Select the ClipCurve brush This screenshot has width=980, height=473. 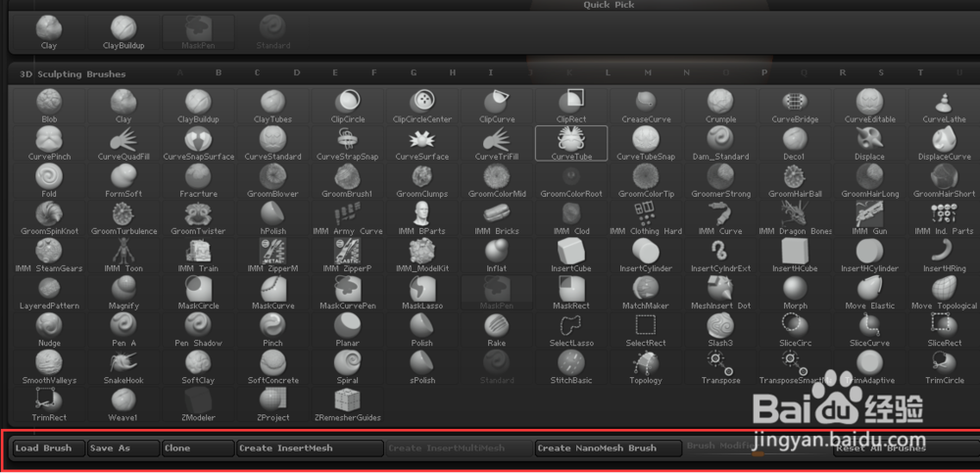(496, 106)
